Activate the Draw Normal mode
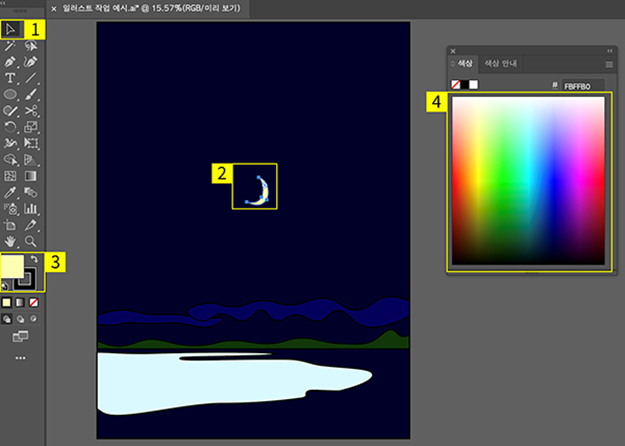Viewport: 625px width, 446px height. pyautogui.click(x=7, y=319)
